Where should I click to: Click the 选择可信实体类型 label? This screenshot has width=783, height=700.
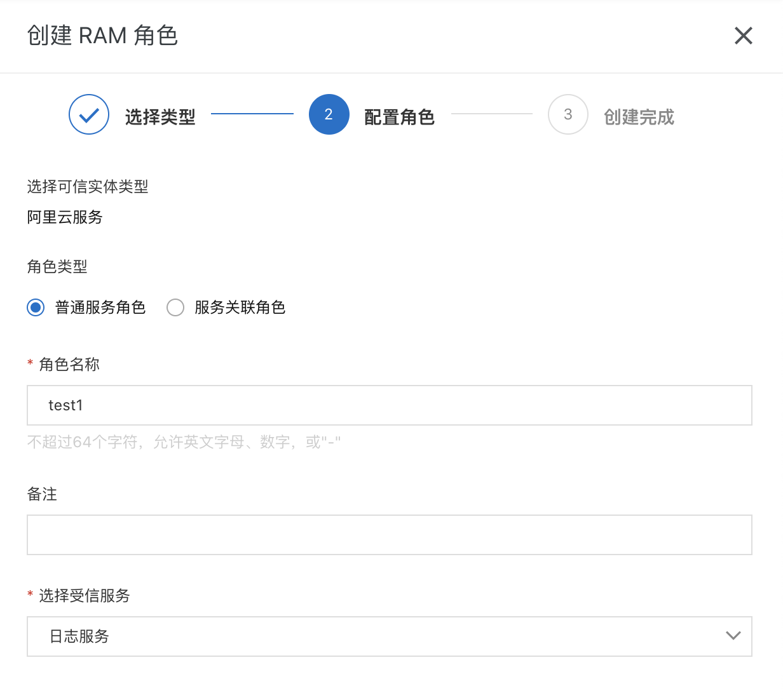(x=88, y=187)
